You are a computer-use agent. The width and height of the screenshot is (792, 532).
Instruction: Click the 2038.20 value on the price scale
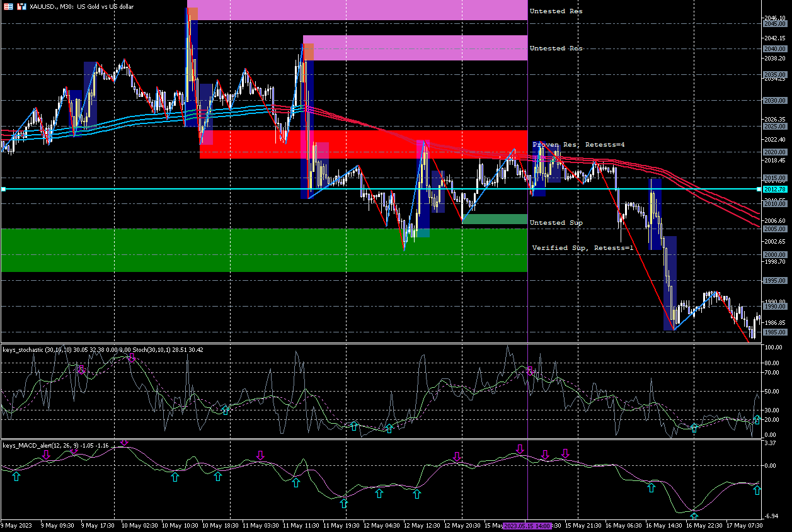(x=774, y=59)
